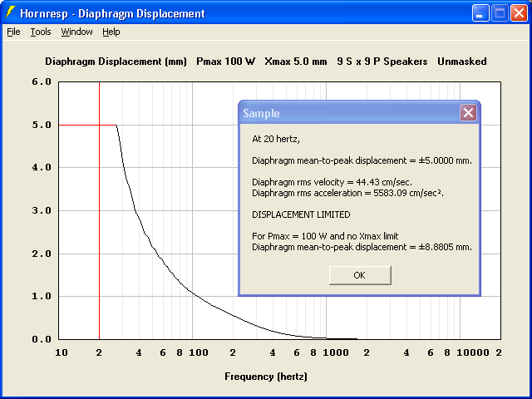Click the rms acceleration 5583.09 line
The width and height of the screenshot is (532, 399).
point(347,193)
